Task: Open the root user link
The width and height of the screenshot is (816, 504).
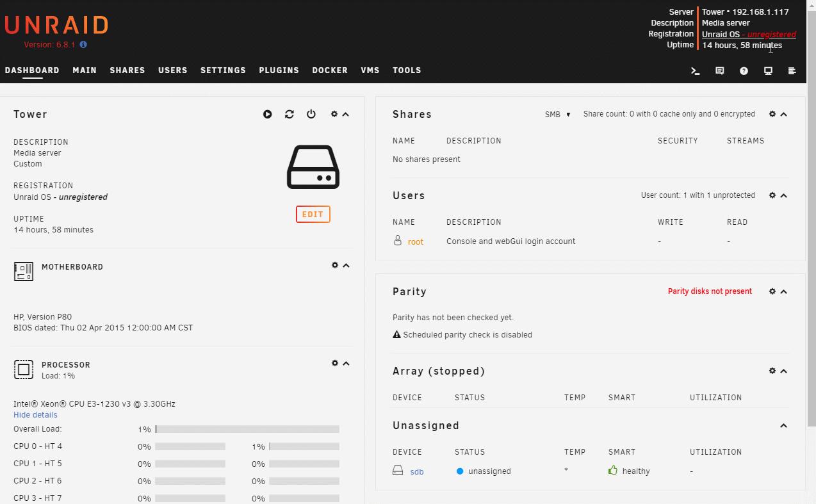Action: (x=415, y=242)
